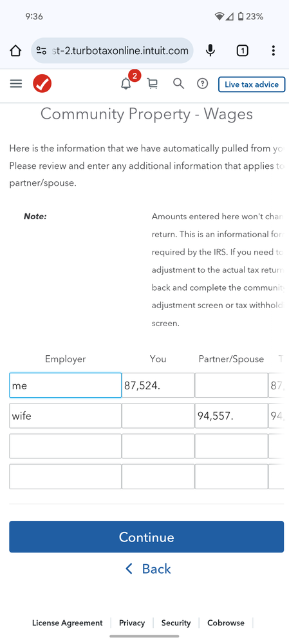View the shopping cart
289x644 pixels.
pyautogui.click(x=153, y=84)
